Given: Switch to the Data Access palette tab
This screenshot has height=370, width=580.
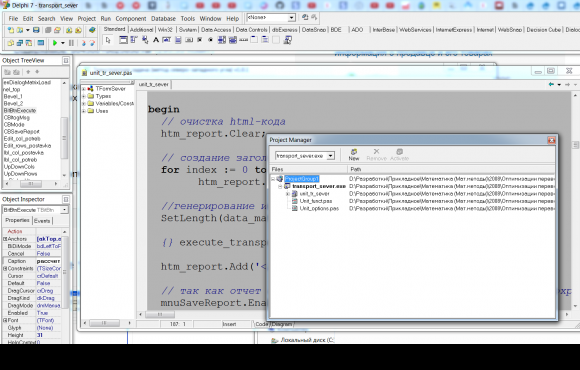Looking at the screenshot, I should 216,30.
